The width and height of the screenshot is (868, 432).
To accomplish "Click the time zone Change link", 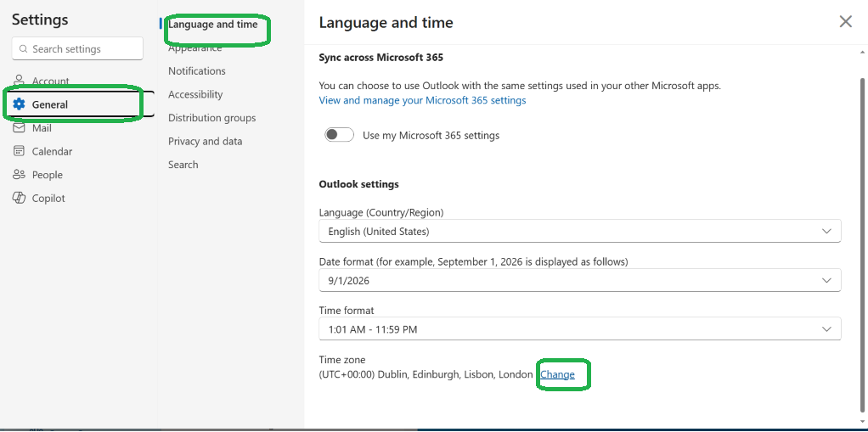I will pyautogui.click(x=557, y=374).
